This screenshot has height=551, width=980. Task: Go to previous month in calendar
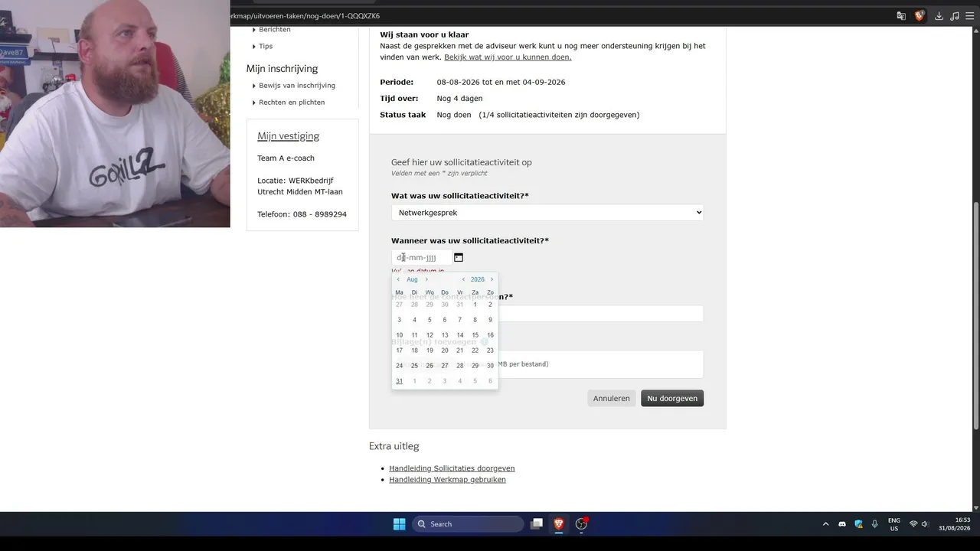(398, 279)
